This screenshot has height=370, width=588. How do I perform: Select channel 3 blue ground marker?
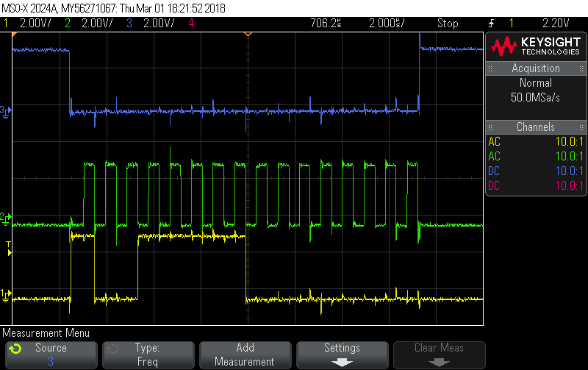pos(6,110)
